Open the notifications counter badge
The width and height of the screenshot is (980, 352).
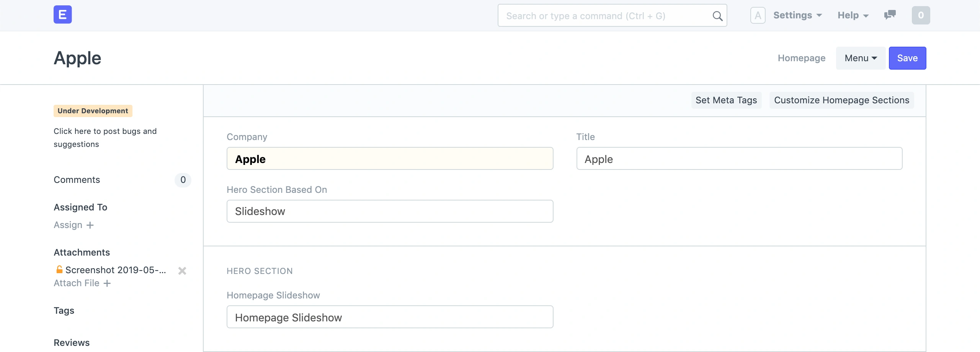point(921,15)
